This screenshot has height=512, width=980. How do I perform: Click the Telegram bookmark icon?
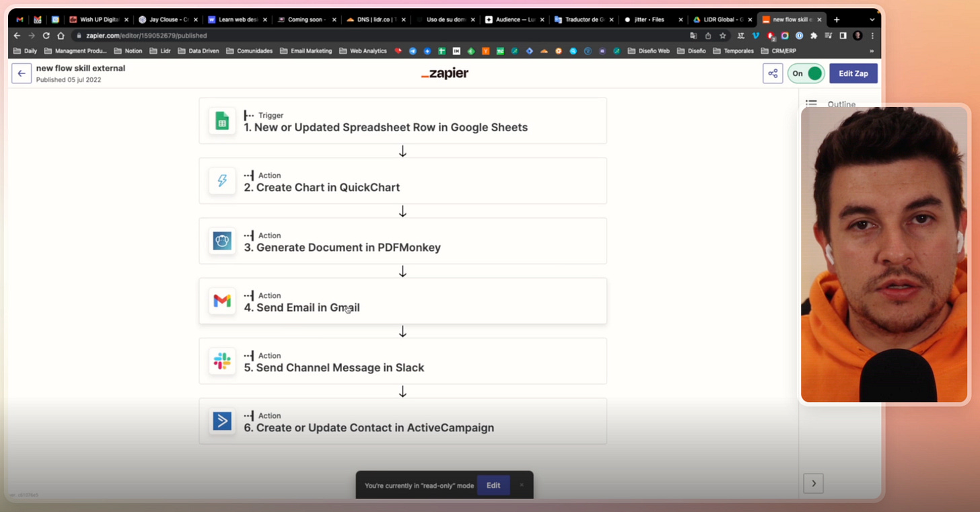[x=413, y=50]
